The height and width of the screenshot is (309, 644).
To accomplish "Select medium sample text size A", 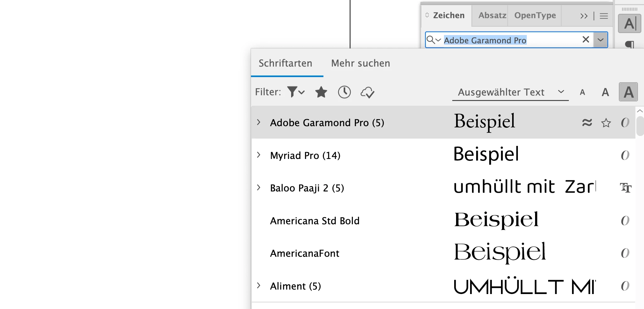I will 605,92.
